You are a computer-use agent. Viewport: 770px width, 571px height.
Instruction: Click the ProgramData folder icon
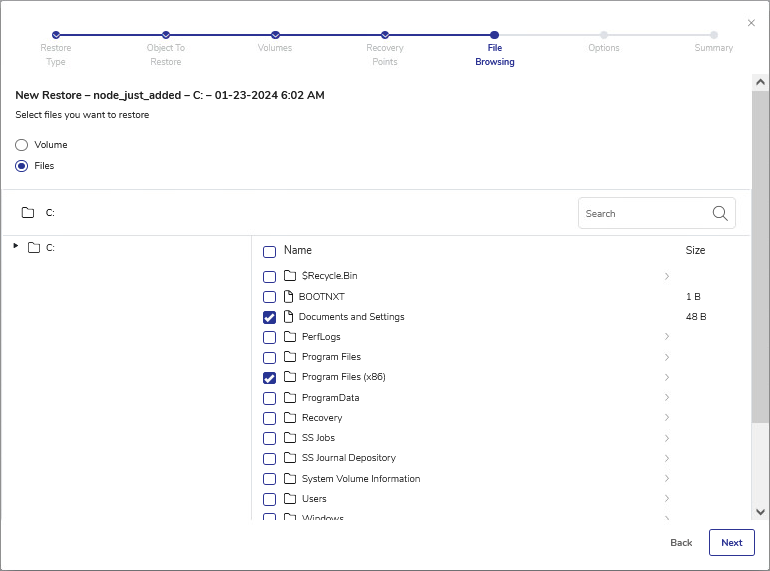pyautogui.click(x=290, y=398)
